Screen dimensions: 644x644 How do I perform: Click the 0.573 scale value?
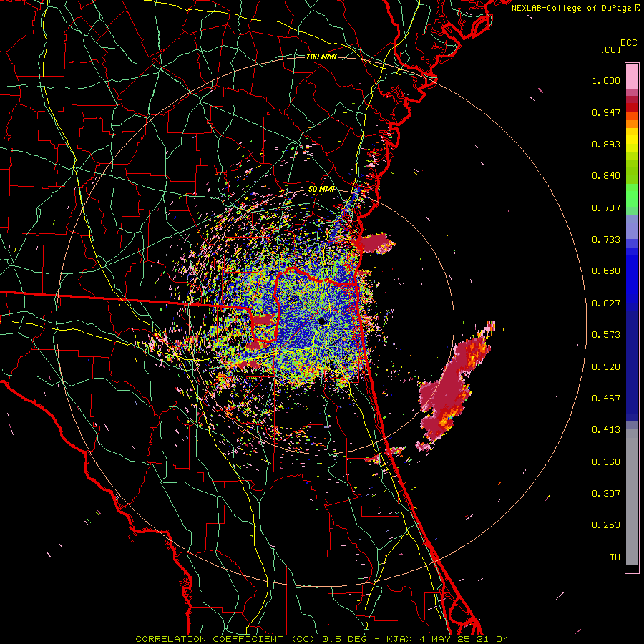tap(606, 335)
